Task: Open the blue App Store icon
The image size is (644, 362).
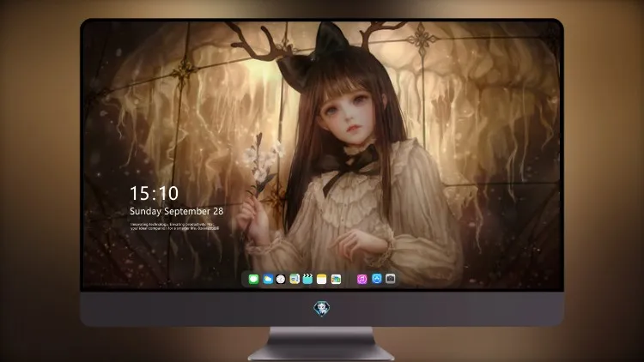Action: [x=377, y=279]
